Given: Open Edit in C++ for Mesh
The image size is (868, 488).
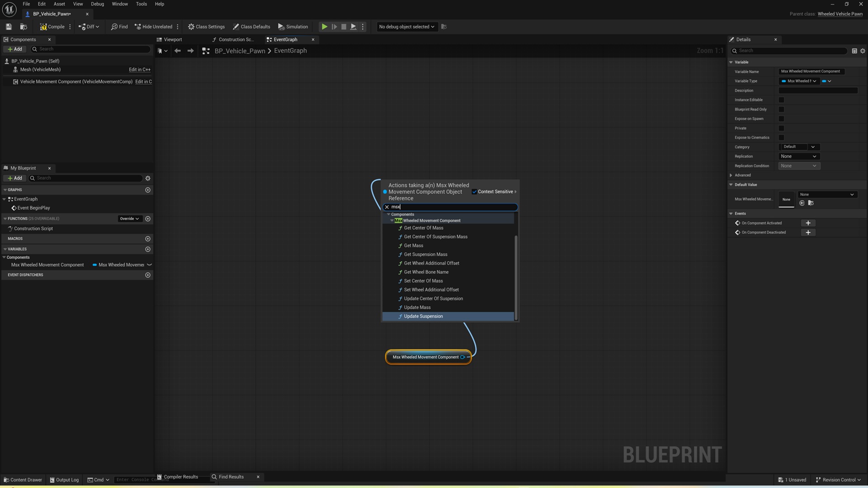Looking at the screenshot, I should pos(140,70).
